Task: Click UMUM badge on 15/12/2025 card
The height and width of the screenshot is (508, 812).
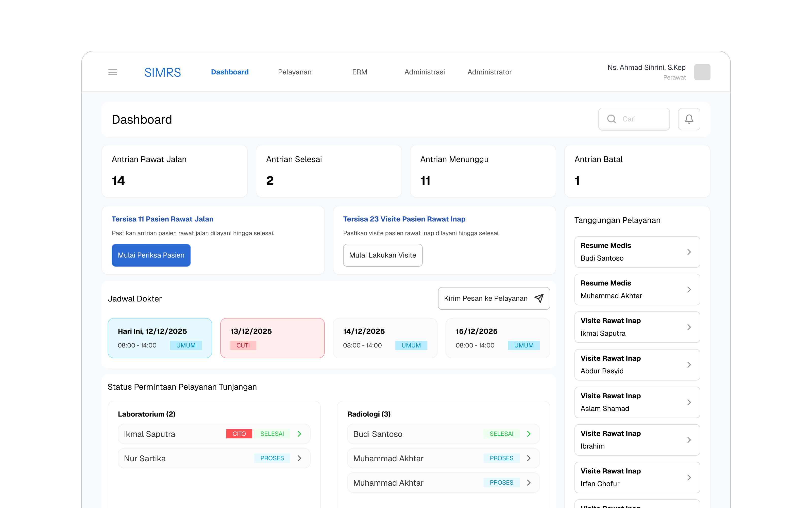Action: [524, 345]
